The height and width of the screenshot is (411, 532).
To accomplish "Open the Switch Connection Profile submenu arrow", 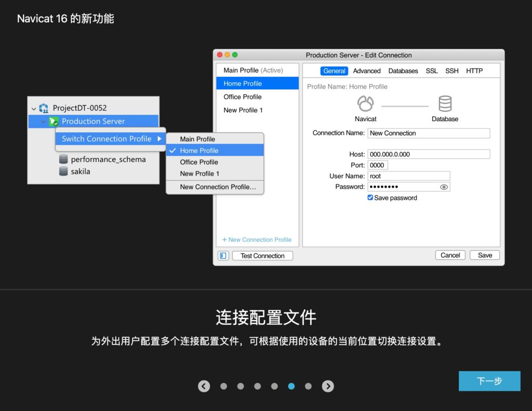I will (159, 139).
